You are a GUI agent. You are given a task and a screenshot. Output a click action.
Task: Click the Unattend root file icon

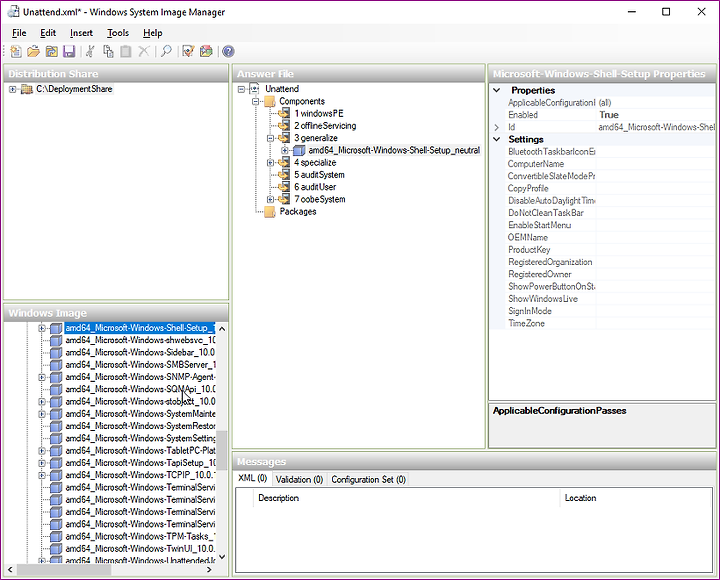pyautogui.click(x=254, y=89)
